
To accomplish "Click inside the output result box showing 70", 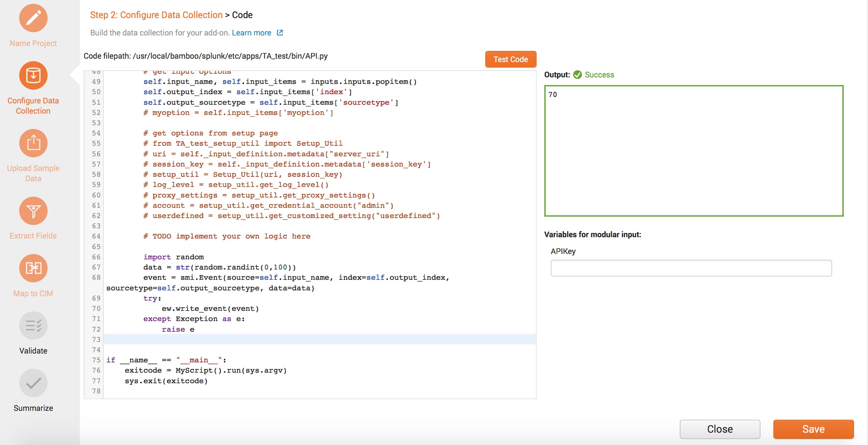I will pyautogui.click(x=694, y=151).
